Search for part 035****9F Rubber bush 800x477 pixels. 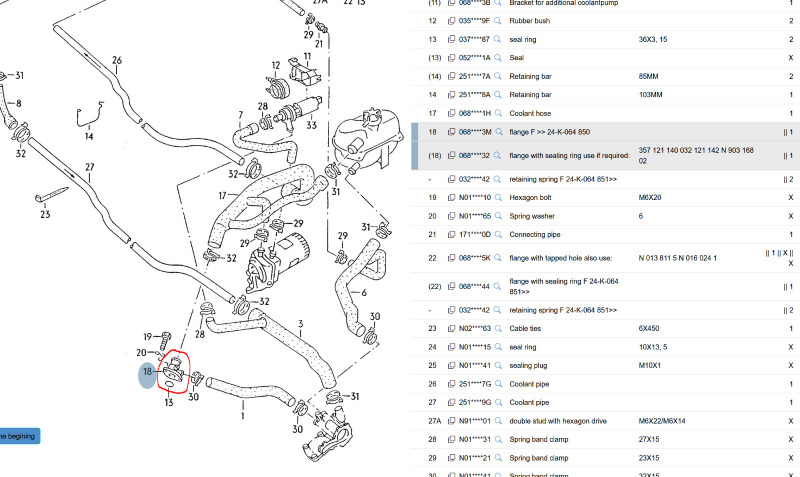click(497, 21)
